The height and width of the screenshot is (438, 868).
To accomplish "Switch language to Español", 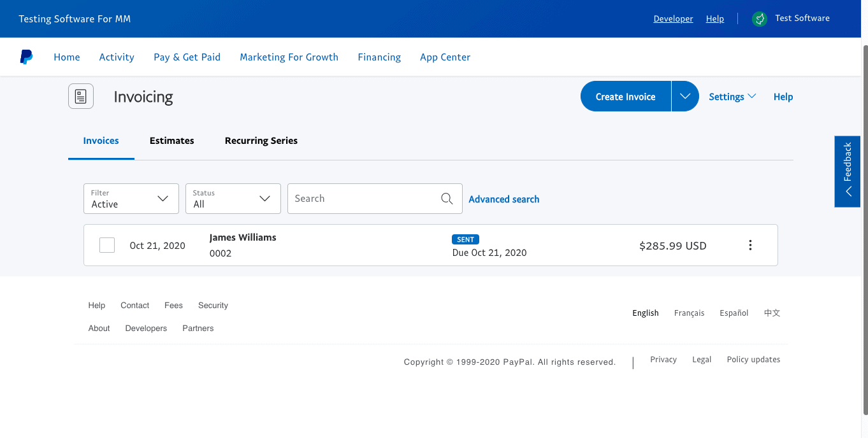I will [734, 313].
